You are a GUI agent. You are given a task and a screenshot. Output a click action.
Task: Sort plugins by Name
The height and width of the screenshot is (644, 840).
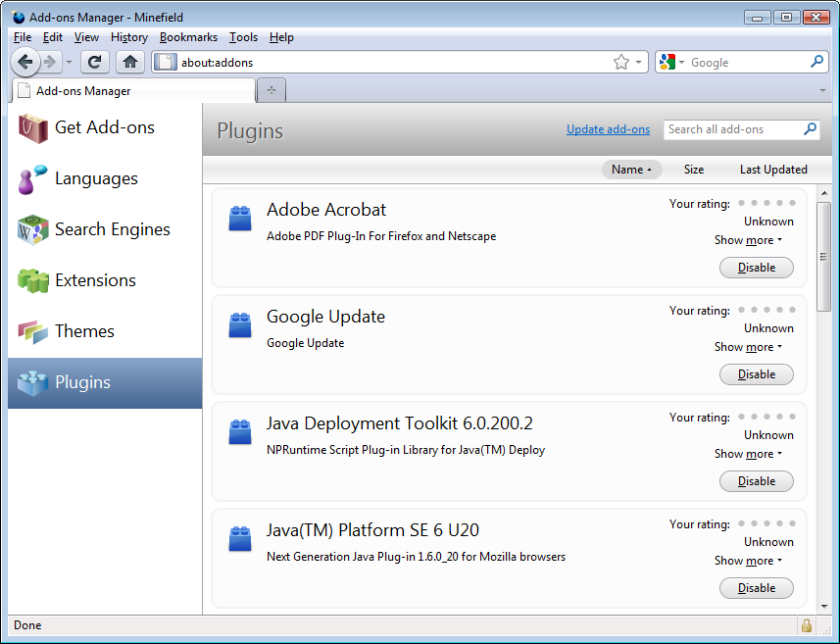631,170
